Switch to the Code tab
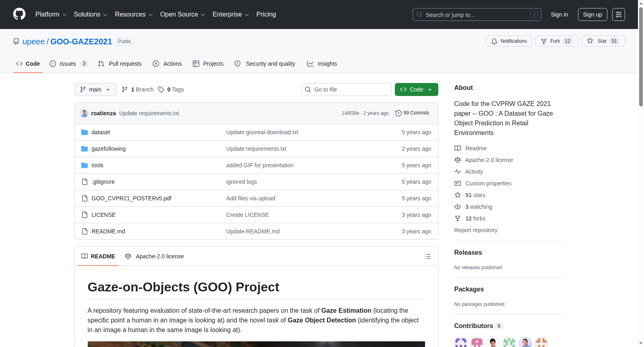Image resolution: width=644 pixels, height=347 pixels. [x=28, y=64]
